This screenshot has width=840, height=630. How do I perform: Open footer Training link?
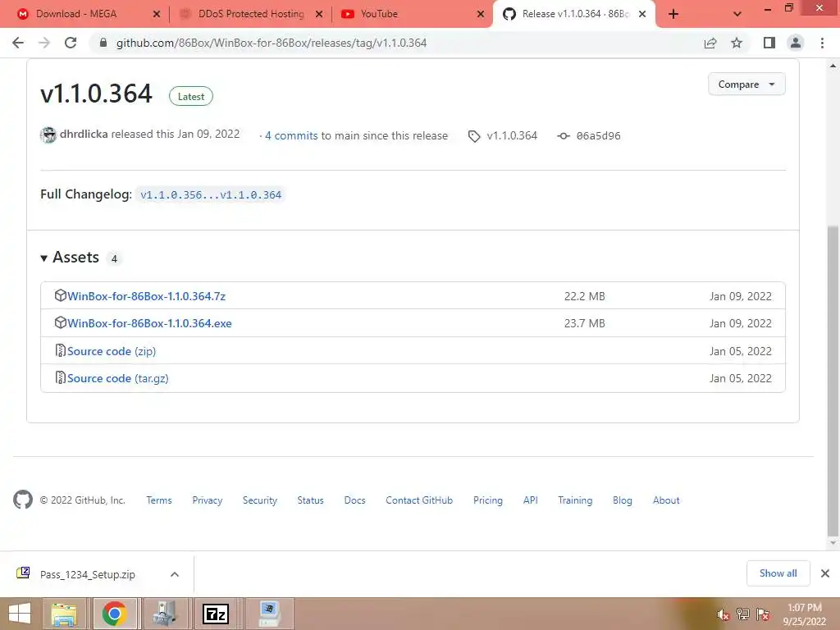pyautogui.click(x=575, y=500)
